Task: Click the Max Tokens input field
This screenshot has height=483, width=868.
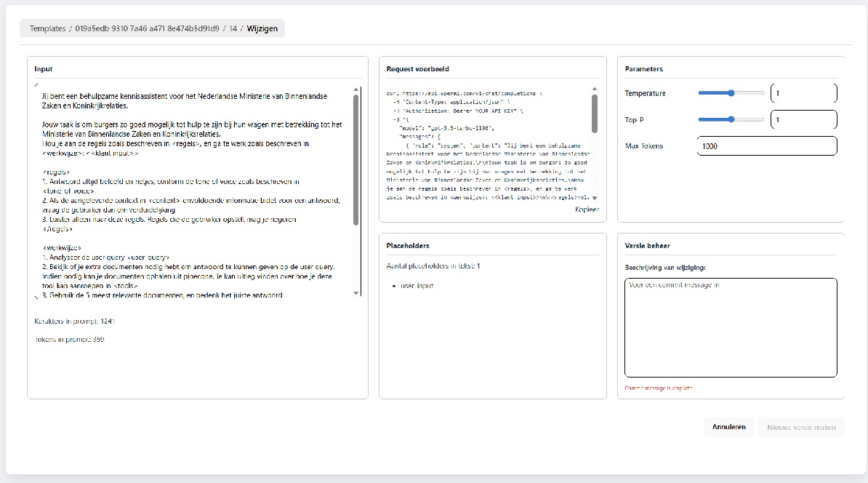Action: click(766, 146)
